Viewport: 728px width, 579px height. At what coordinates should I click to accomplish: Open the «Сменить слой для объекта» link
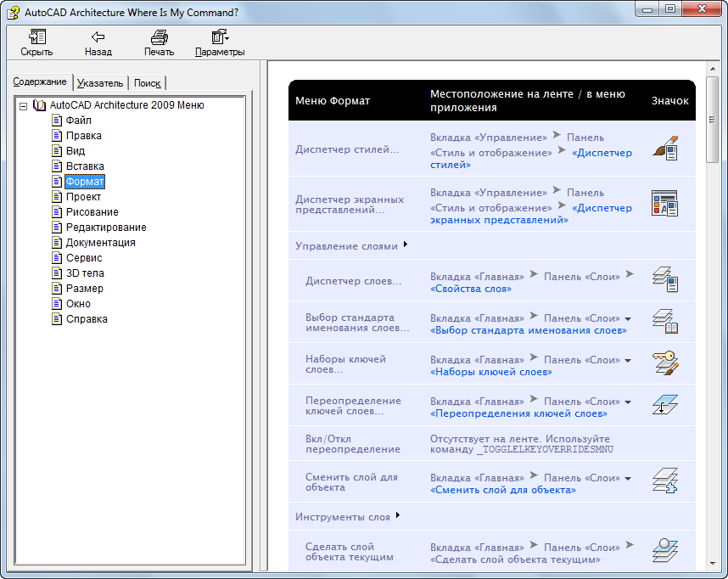[503, 490]
